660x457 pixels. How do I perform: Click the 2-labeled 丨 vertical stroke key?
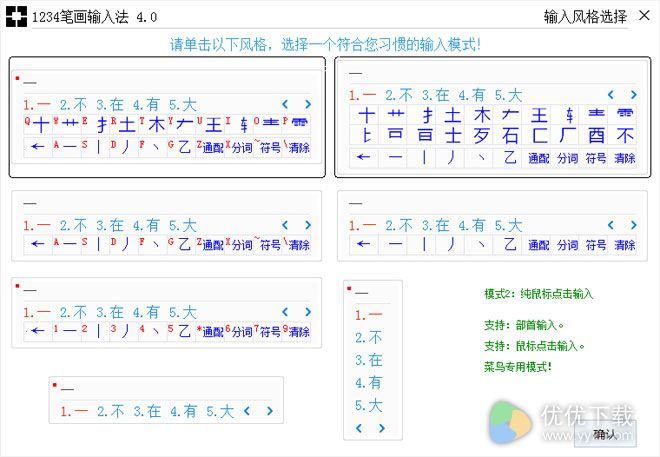click(95, 331)
